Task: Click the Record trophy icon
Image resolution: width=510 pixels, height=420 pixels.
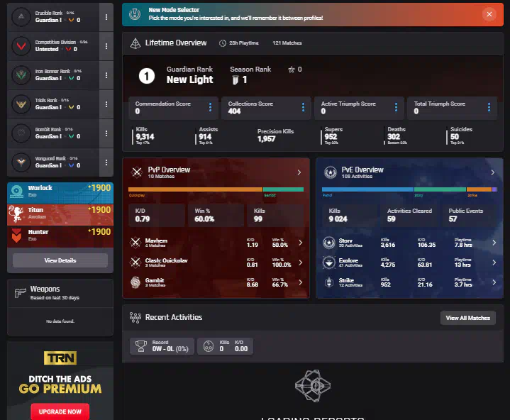Action: (141, 346)
